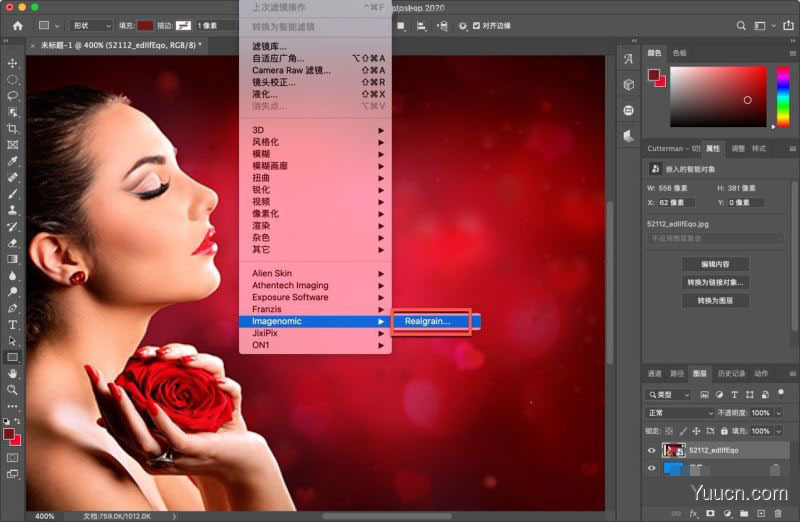Toggle the lock all button
Screen dimensions: 800x522
[x=724, y=431]
